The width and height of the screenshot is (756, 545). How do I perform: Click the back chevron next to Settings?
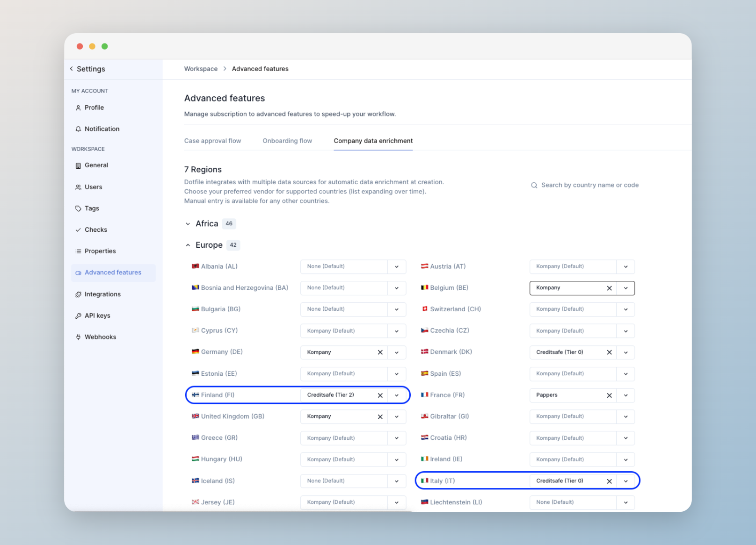click(x=72, y=69)
